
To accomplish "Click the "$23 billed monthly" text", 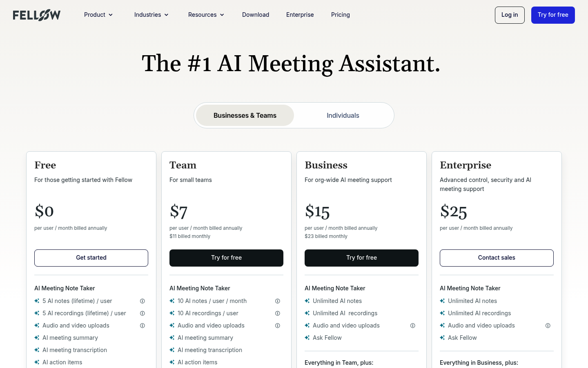I will point(326,236).
